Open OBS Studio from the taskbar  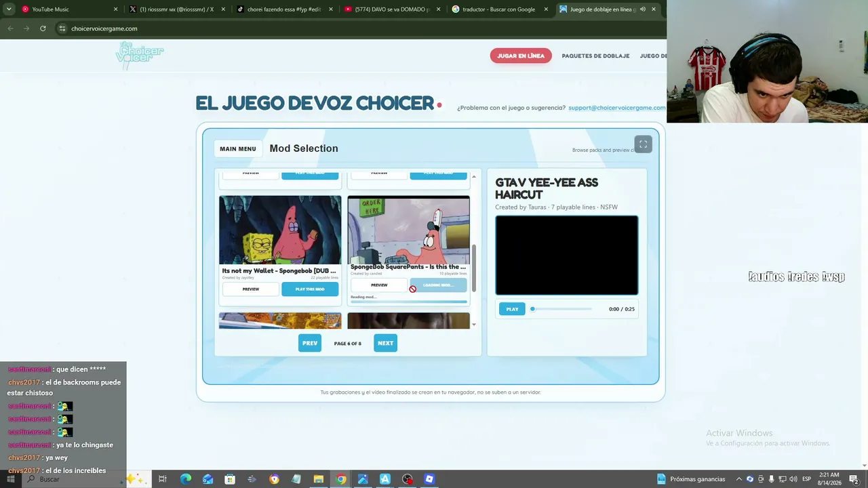(x=408, y=479)
